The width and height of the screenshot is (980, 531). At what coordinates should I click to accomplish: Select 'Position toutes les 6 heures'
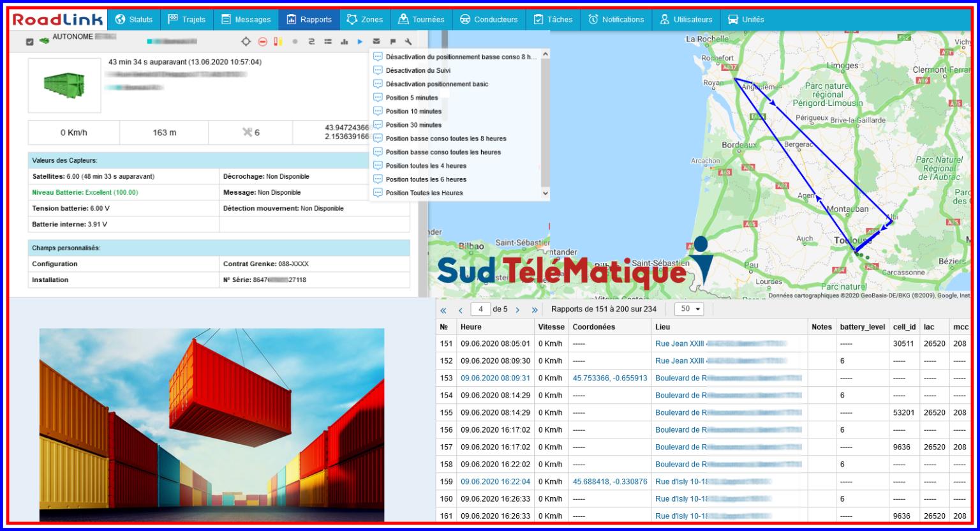click(455, 179)
